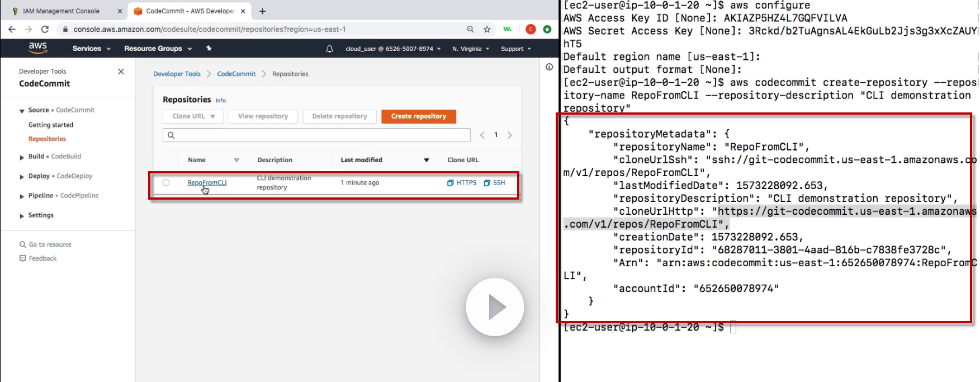Screen dimensions: 980x382
Task: Open the Services dropdown menu
Action: click(x=92, y=49)
